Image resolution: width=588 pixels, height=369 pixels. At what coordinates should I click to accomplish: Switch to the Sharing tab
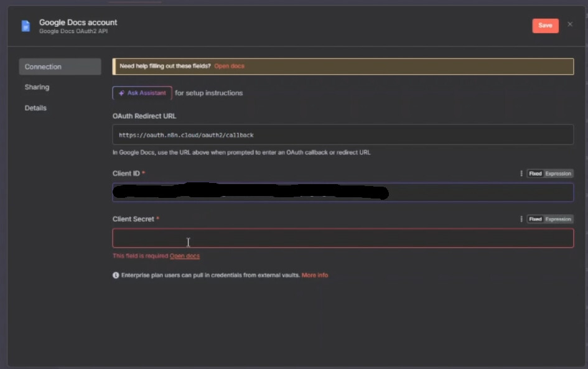[37, 87]
